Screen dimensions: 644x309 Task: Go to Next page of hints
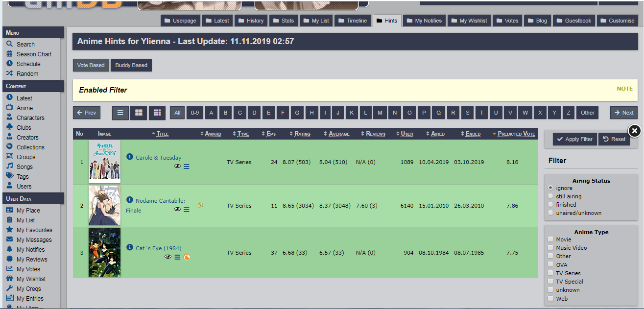coord(623,113)
